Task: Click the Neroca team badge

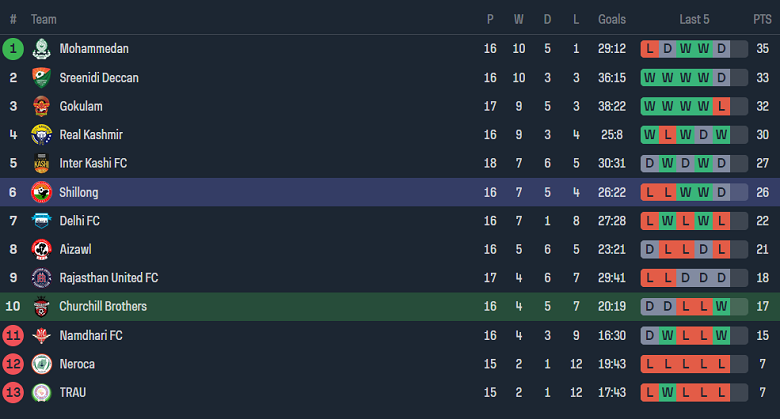Action: [x=41, y=364]
